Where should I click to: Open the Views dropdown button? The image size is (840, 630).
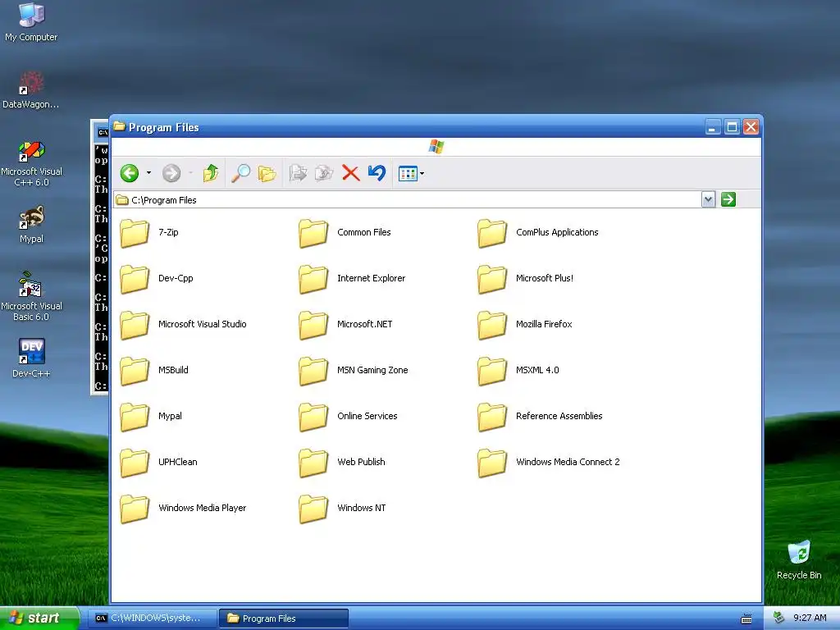[412, 174]
